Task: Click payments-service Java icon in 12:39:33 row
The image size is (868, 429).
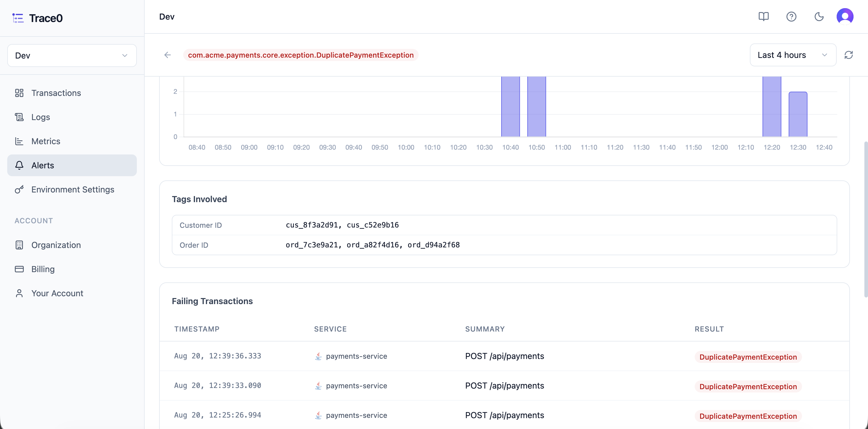Action: coord(318,386)
